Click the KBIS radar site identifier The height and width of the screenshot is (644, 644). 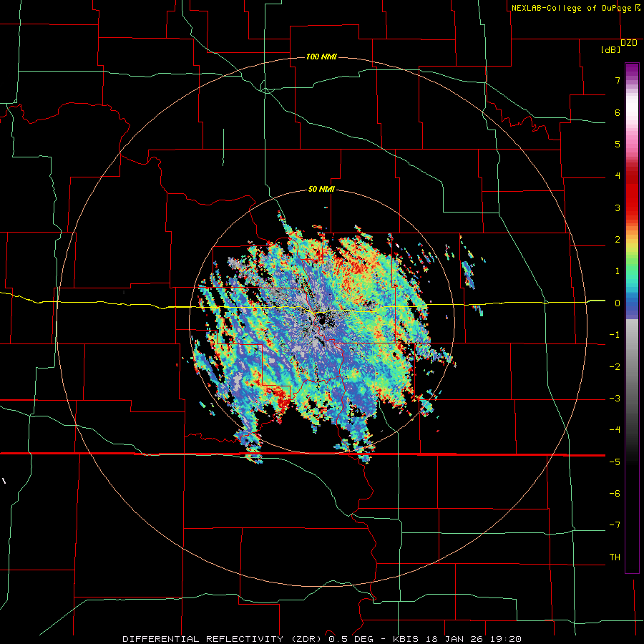(406, 639)
